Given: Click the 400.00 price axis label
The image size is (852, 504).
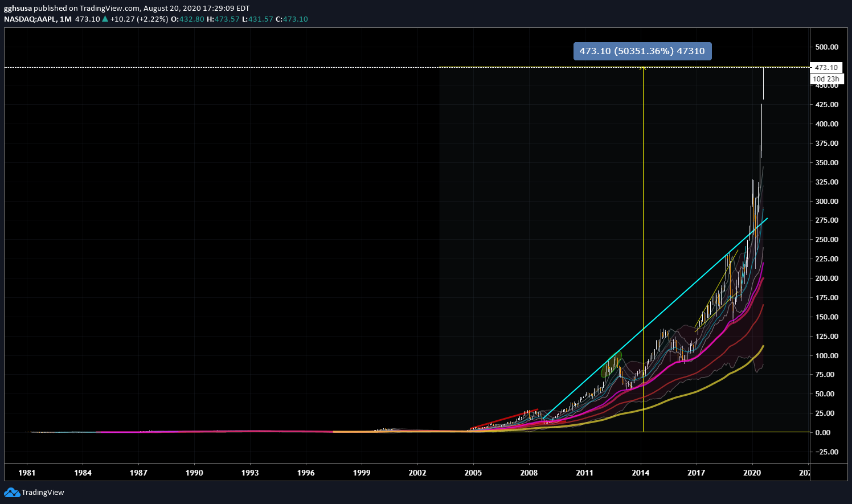Looking at the screenshot, I should (826, 124).
